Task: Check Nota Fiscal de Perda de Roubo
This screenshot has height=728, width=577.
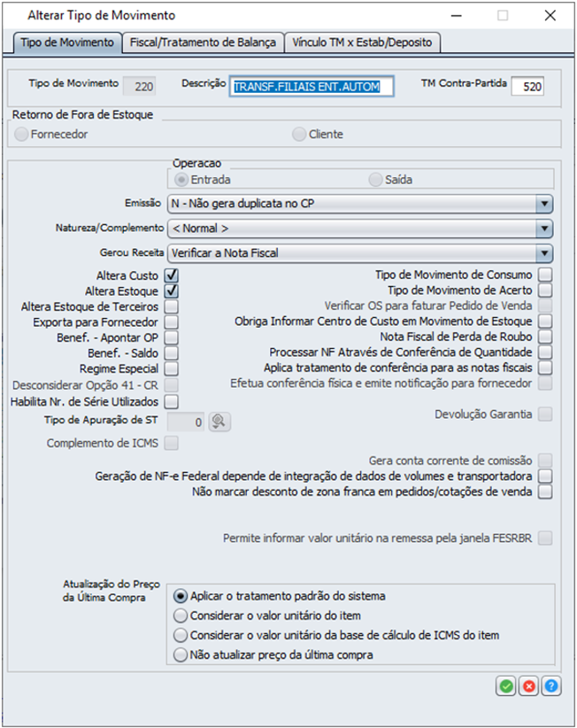Action: click(545, 337)
